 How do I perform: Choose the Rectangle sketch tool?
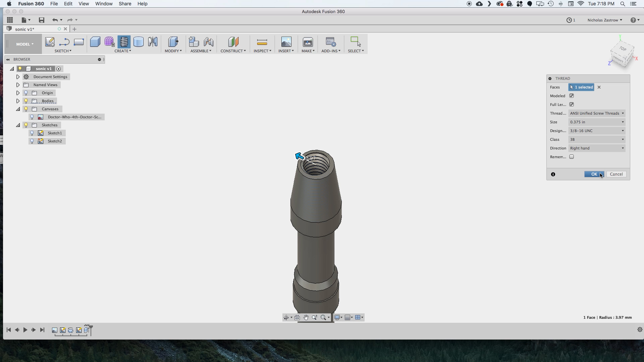79,42
